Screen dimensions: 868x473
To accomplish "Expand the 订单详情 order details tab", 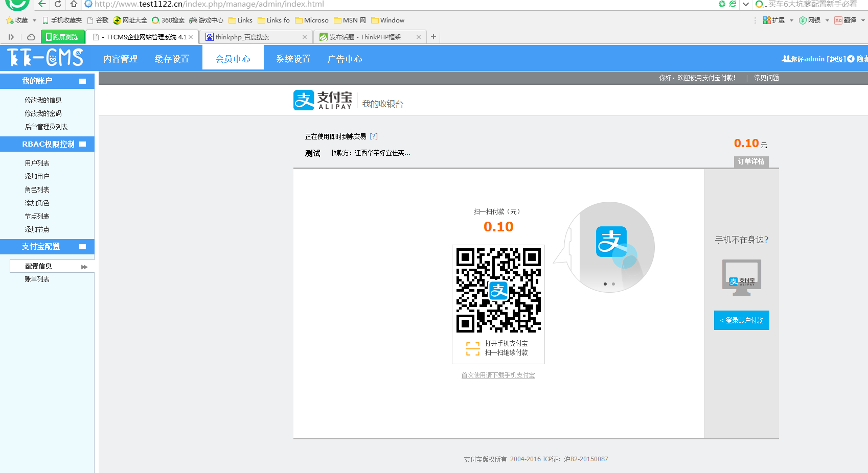I will pos(751,161).
